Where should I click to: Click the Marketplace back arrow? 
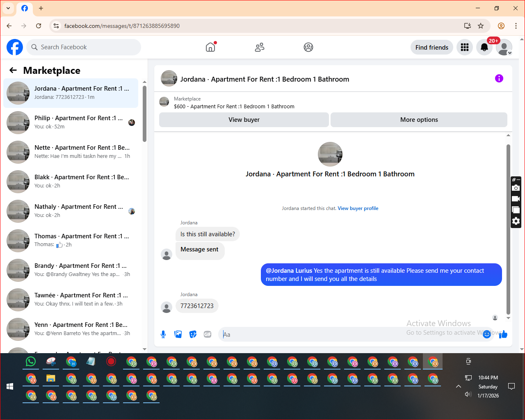13,70
